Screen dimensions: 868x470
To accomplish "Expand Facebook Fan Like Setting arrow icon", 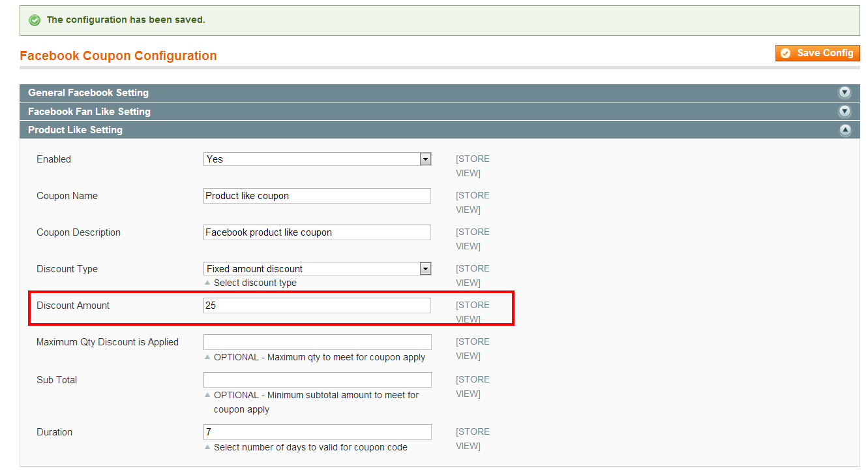I will (845, 112).
